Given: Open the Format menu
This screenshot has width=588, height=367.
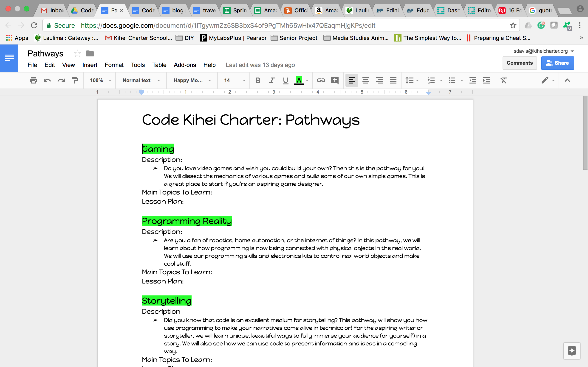Looking at the screenshot, I should pos(114,65).
